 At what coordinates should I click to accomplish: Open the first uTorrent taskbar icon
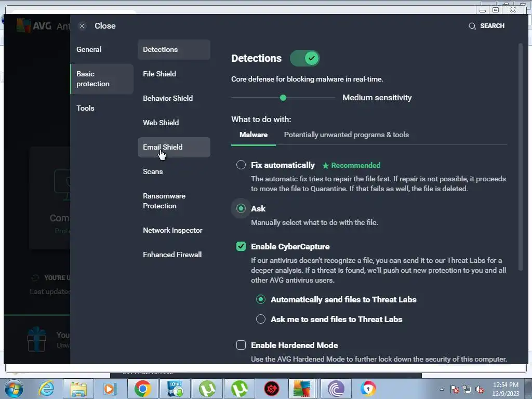click(x=207, y=389)
